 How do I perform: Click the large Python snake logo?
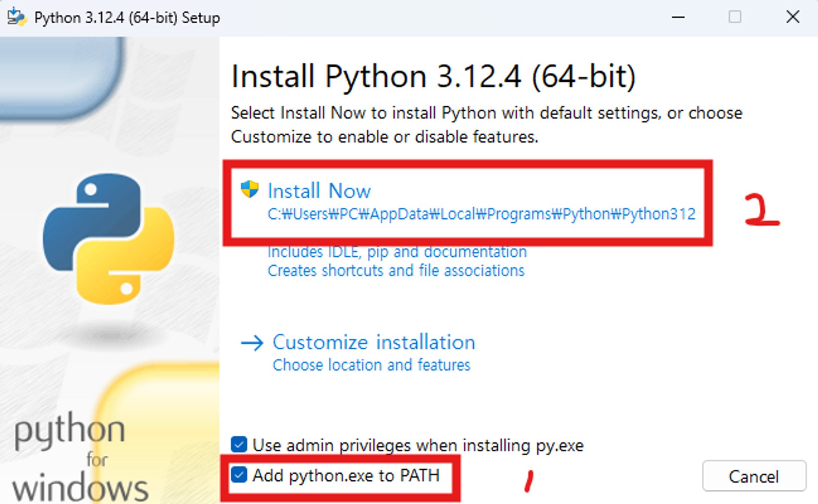pyautogui.click(x=109, y=239)
